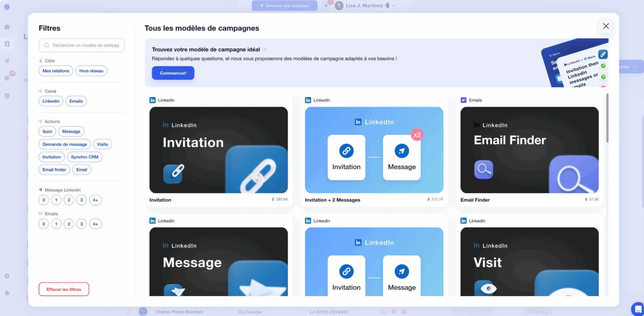This screenshot has height=316, width=644.
Task: Click the 'Email Finder' template title text
Action: point(475,200)
